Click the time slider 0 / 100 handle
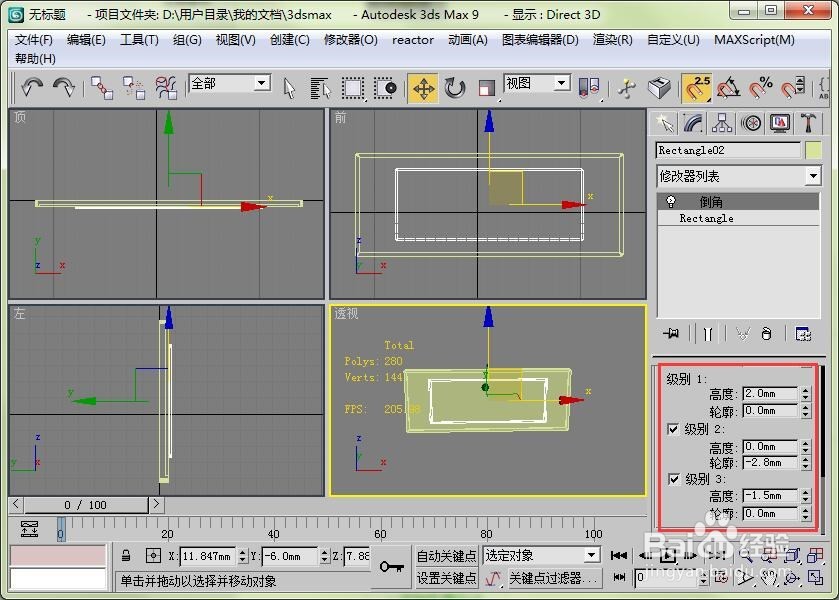Image resolution: width=839 pixels, height=600 pixels. [x=86, y=505]
